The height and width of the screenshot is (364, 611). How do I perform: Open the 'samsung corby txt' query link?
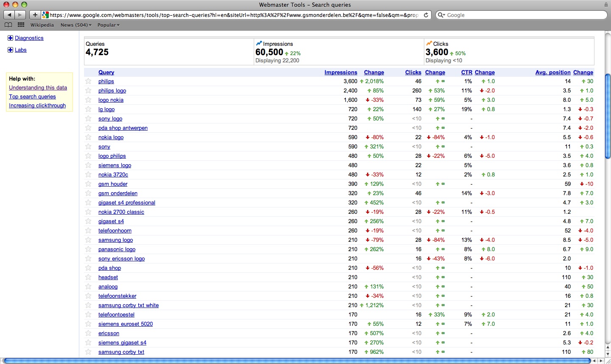click(x=121, y=352)
